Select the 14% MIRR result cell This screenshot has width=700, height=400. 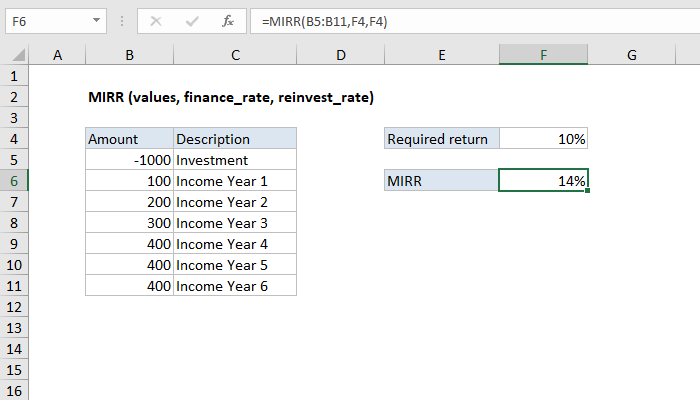coord(543,181)
